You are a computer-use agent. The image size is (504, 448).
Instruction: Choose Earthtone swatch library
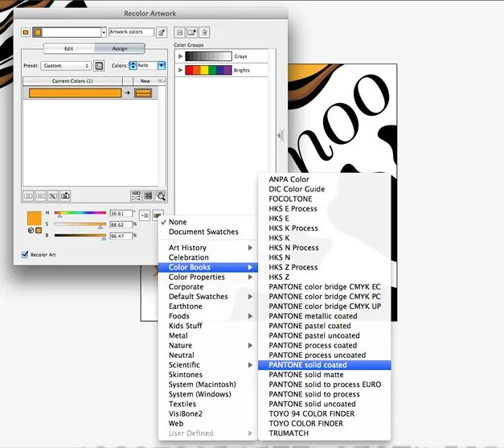point(207,306)
